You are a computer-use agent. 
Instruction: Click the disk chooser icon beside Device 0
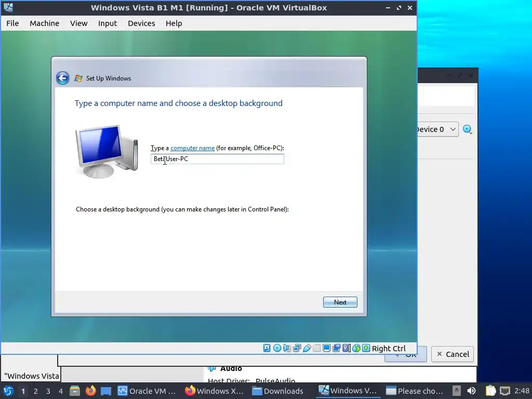pos(468,129)
